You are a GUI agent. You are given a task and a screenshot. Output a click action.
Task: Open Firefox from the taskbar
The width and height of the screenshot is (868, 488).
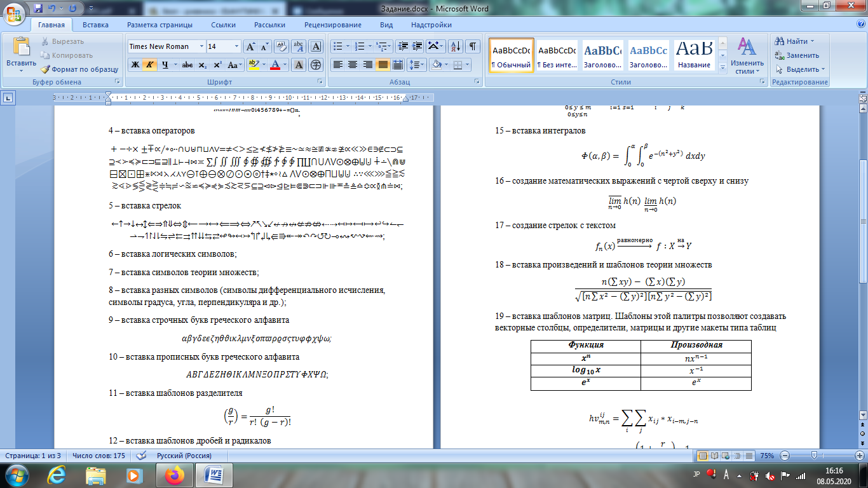point(173,475)
